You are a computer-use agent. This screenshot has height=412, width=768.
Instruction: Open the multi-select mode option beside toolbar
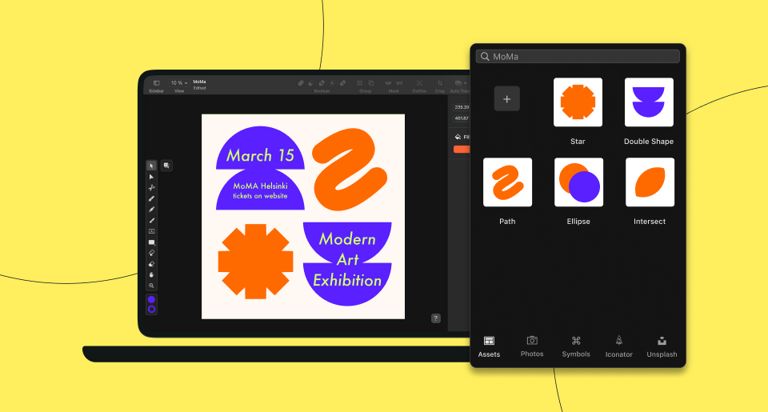pos(167,166)
